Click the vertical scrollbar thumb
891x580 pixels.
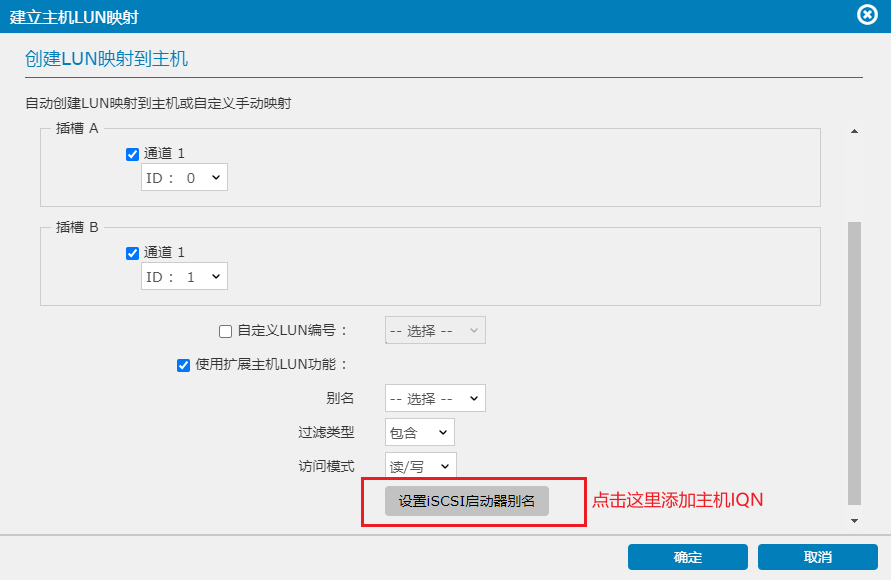click(x=854, y=360)
